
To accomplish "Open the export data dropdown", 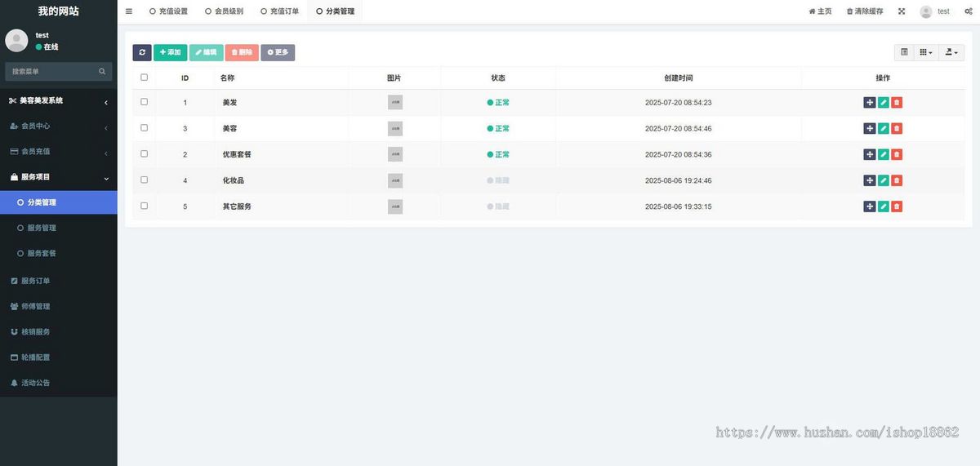I will pos(951,52).
